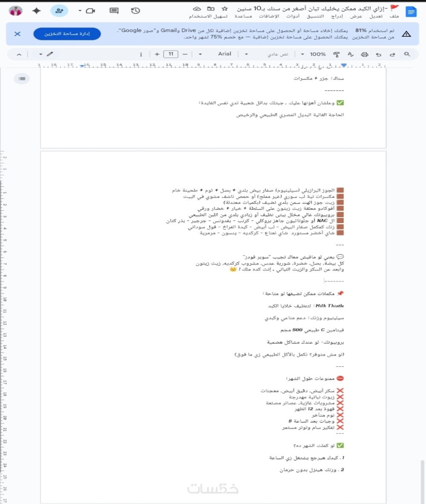The image size is (426, 504).
Task: Click the وجبات بعد الساعة 8 line
Action: pyautogui.click(x=316, y=421)
